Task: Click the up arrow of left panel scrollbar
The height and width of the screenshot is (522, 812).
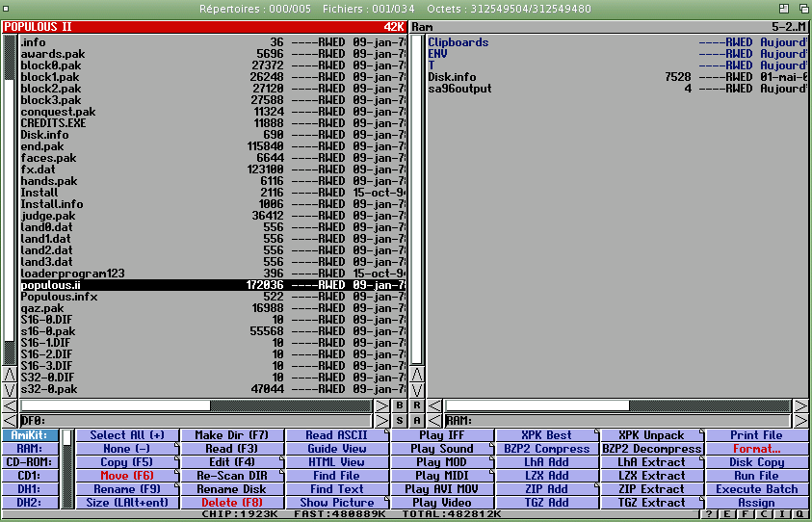Action: tap(10, 375)
